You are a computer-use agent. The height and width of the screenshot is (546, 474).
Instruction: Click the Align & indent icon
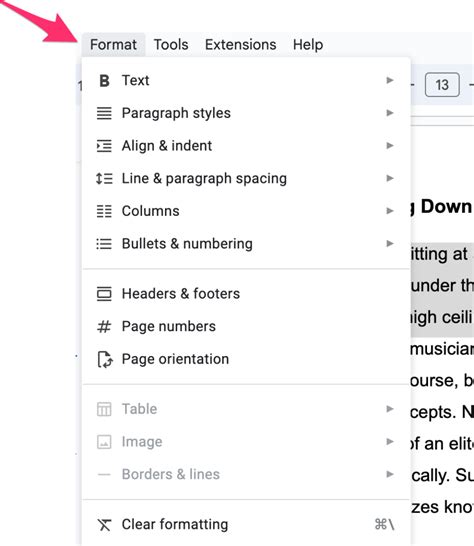(104, 146)
